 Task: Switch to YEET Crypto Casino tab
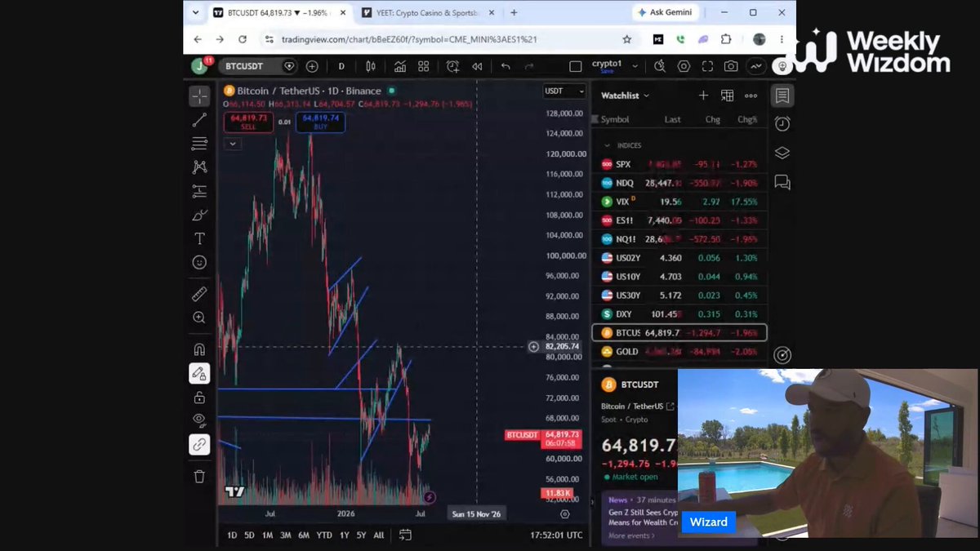(x=428, y=12)
